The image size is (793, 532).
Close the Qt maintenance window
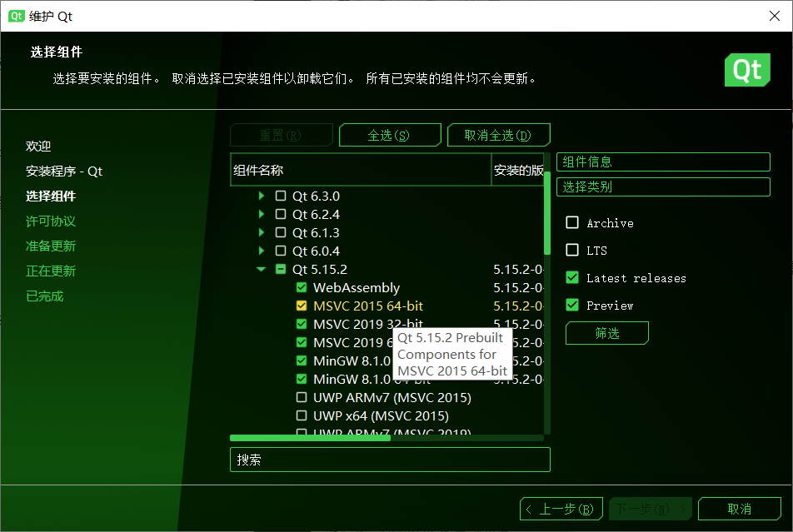(775, 16)
